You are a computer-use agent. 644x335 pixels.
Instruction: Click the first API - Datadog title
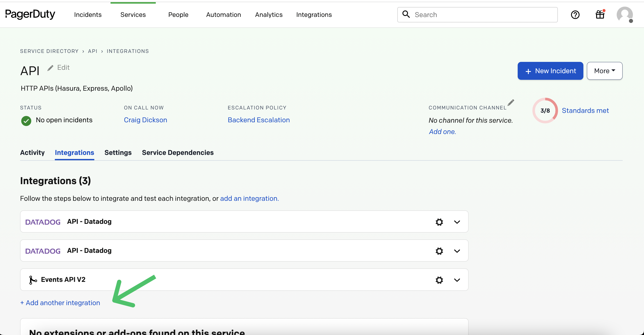[89, 221]
